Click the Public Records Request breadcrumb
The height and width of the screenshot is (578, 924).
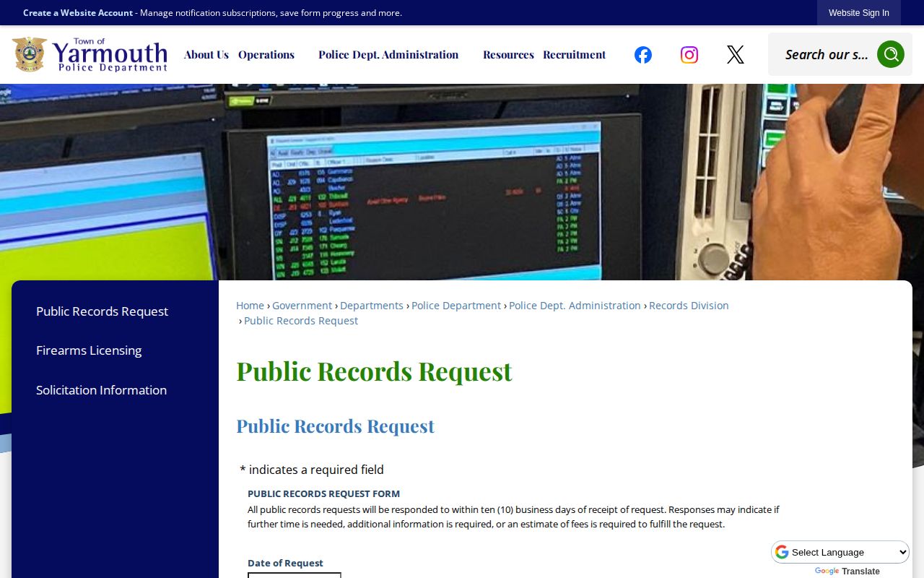[301, 321]
